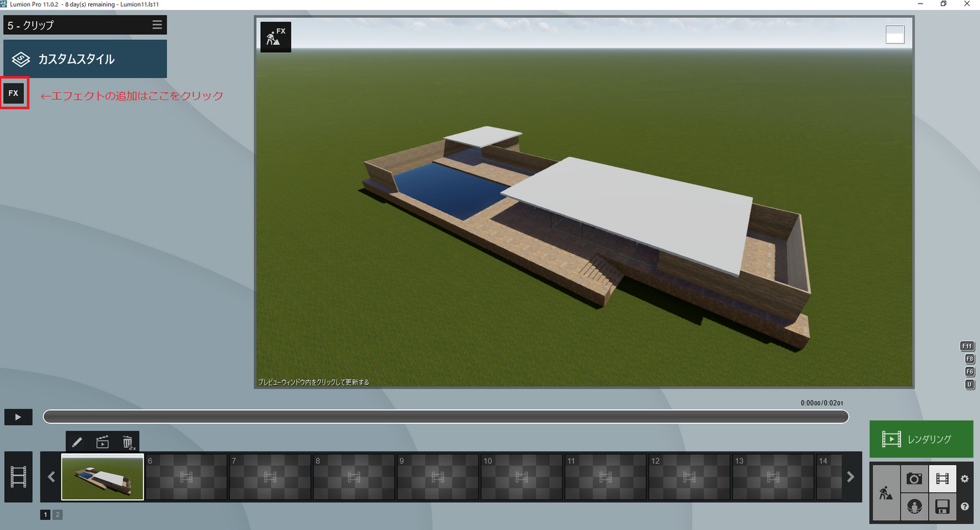
Task: Toggle the F11 fullscreen key button
Action: (967, 346)
